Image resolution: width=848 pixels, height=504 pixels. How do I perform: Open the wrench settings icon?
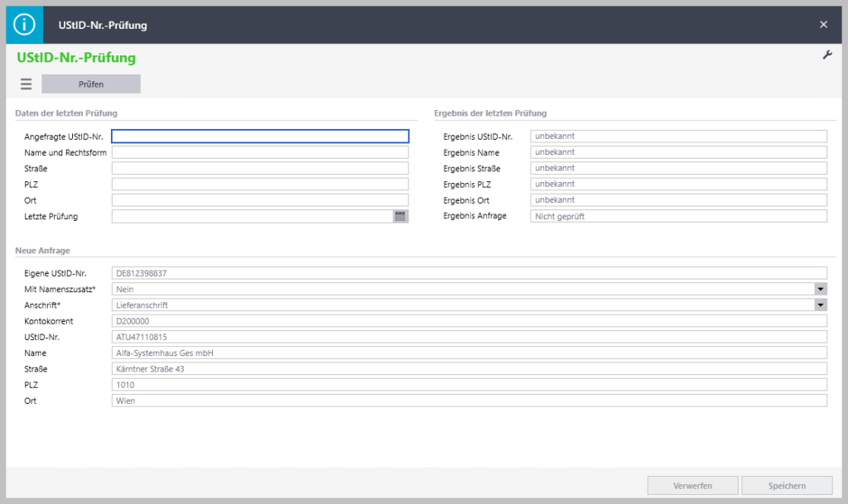[x=826, y=55]
